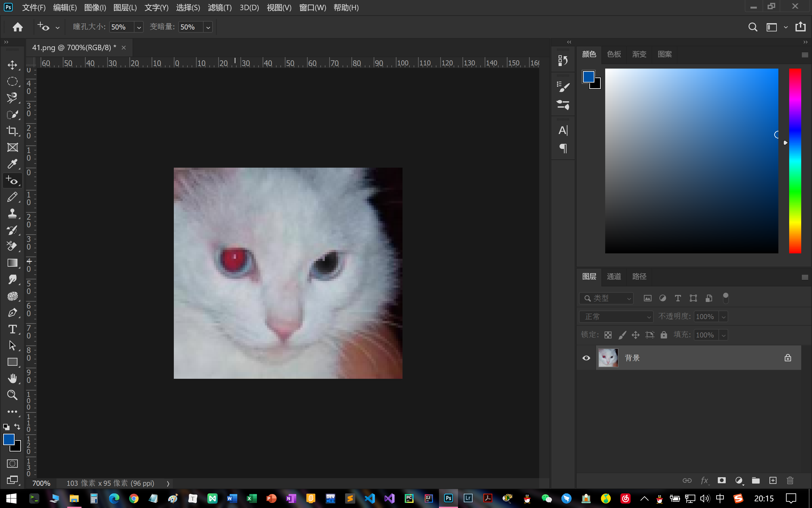Screen dimensions: 812x508
Task: Select the Pencil tool
Action: (x=12, y=197)
